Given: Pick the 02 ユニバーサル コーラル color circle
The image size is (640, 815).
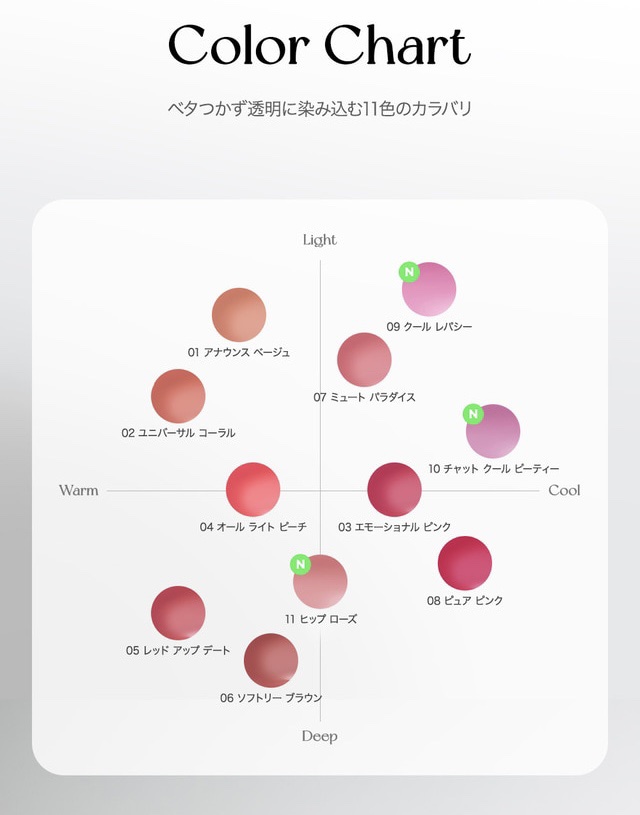Looking at the screenshot, I should (x=178, y=396).
